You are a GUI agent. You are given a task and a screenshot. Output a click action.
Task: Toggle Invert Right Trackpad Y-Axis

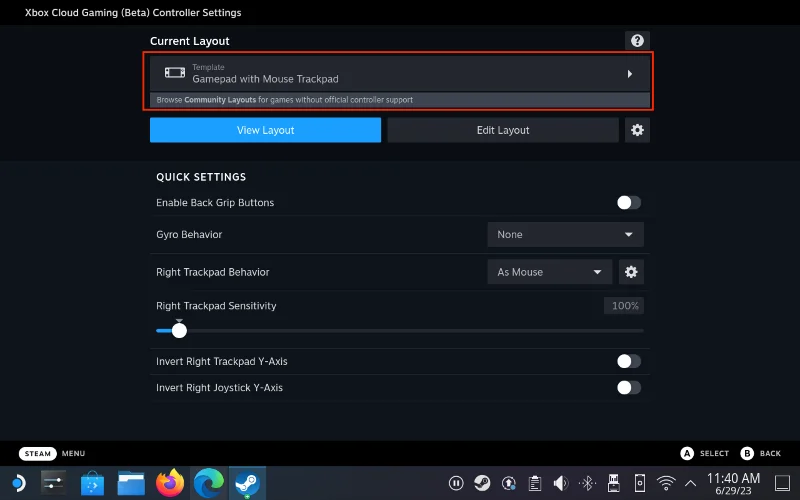[x=628, y=361]
